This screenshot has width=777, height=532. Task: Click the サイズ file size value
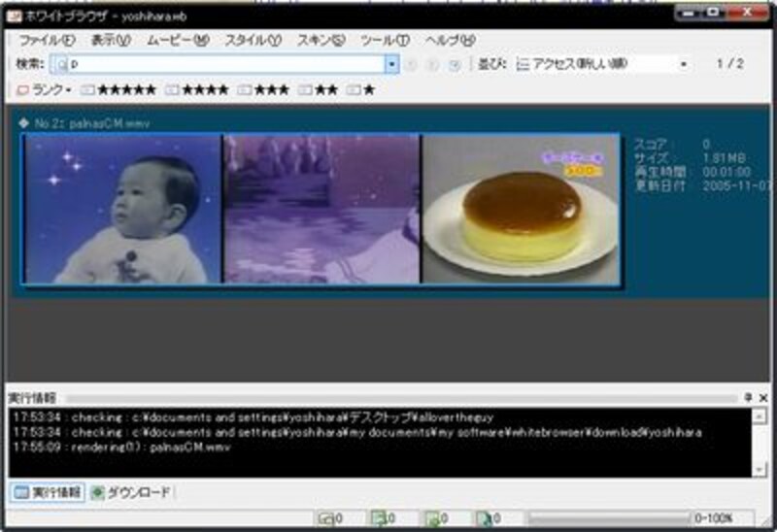click(x=724, y=158)
